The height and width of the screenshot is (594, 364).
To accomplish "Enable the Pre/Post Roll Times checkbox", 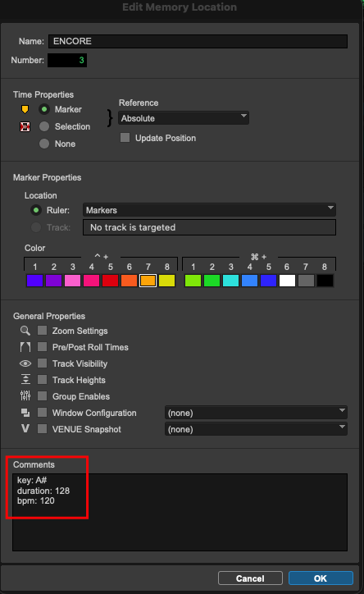I will [x=42, y=346].
